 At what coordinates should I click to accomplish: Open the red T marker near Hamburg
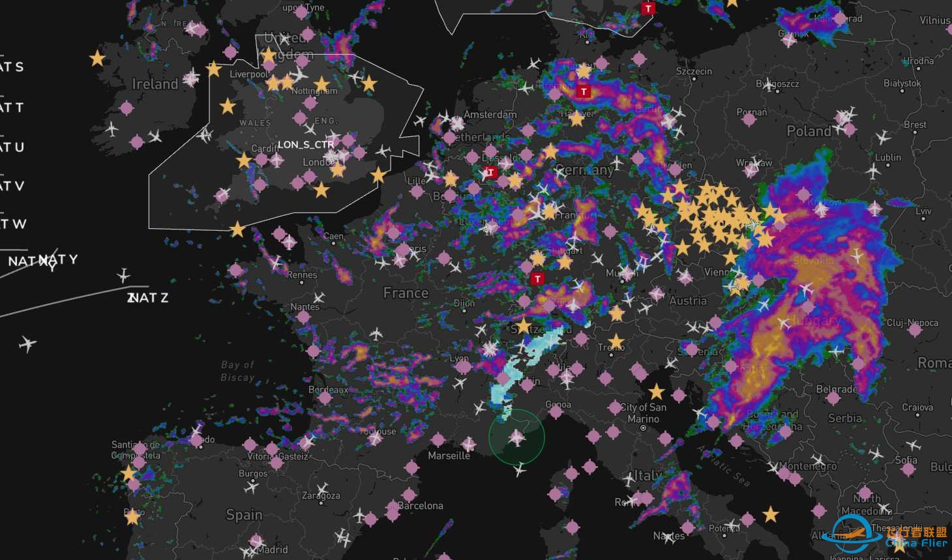click(x=584, y=92)
